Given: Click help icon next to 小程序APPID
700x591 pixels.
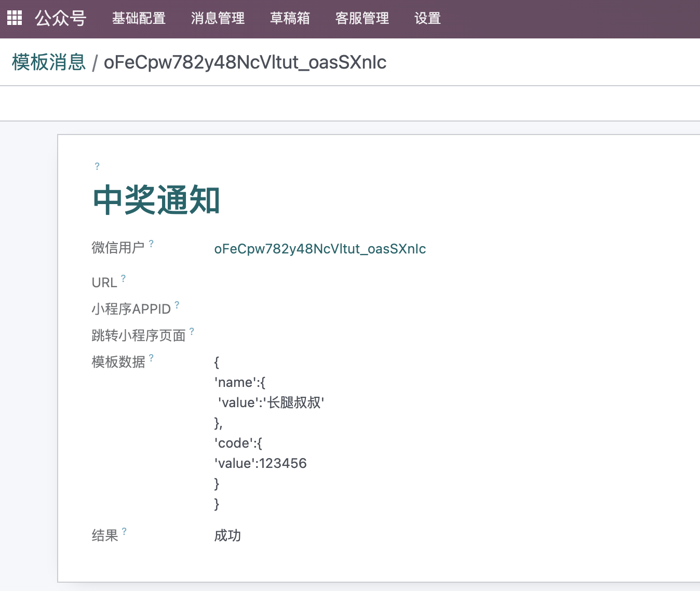Looking at the screenshot, I should pyautogui.click(x=177, y=305).
